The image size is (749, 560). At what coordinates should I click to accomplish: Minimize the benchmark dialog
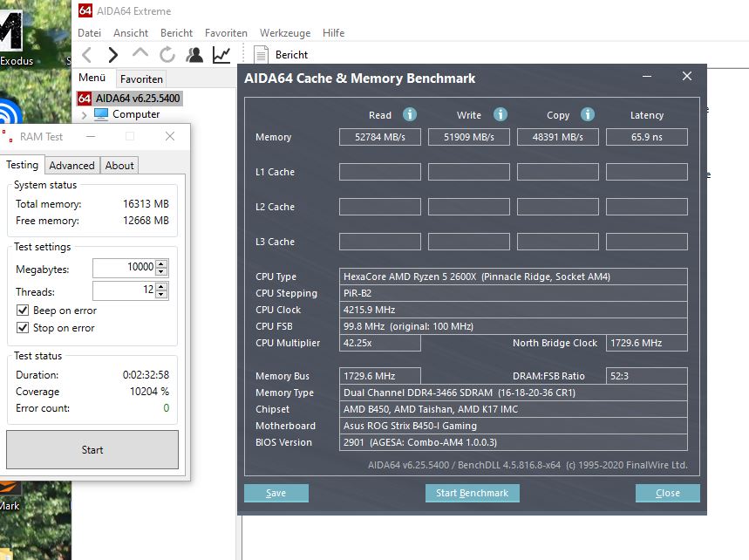(647, 77)
